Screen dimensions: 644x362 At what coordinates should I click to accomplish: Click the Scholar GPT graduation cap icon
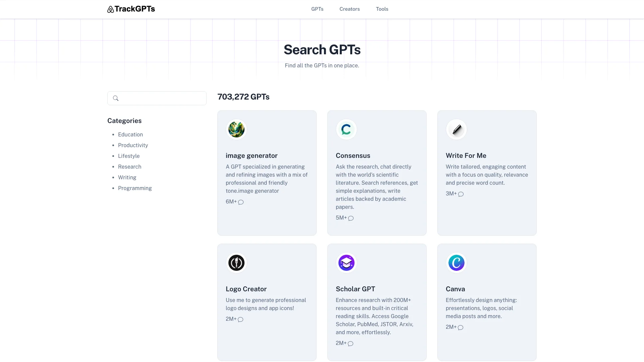click(x=346, y=263)
